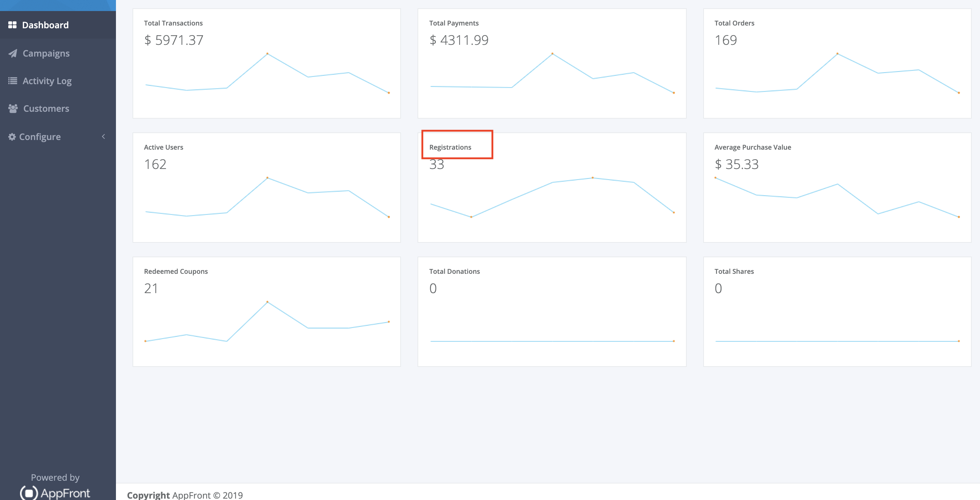Open the Customers section
The height and width of the screenshot is (500, 980).
58,108
